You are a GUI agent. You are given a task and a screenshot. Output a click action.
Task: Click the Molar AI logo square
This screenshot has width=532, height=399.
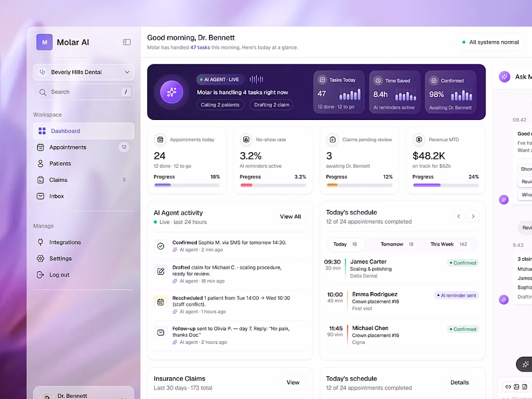point(44,42)
